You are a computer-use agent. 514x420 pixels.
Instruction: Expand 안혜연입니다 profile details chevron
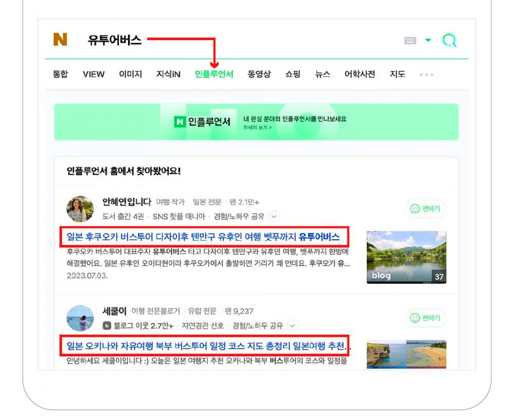click(x=274, y=217)
